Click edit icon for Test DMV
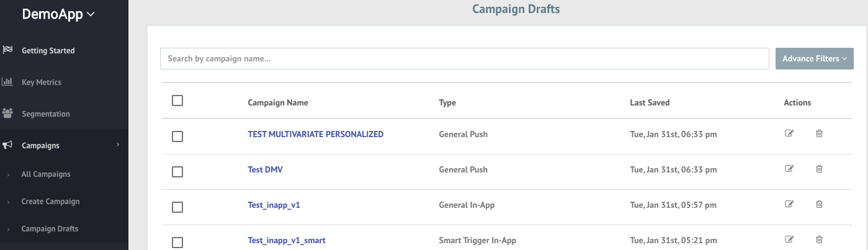 tap(789, 169)
